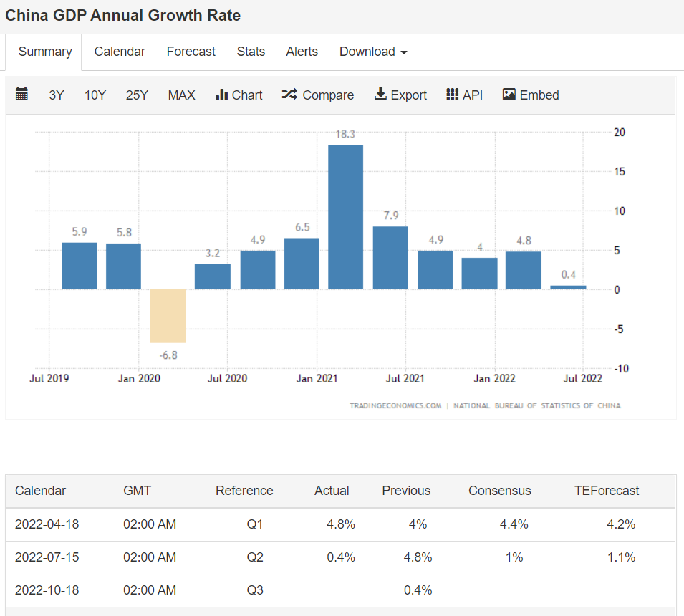Viewport: 684px width, 616px height.
Task: Go to the Alerts tab
Action: 302,52
